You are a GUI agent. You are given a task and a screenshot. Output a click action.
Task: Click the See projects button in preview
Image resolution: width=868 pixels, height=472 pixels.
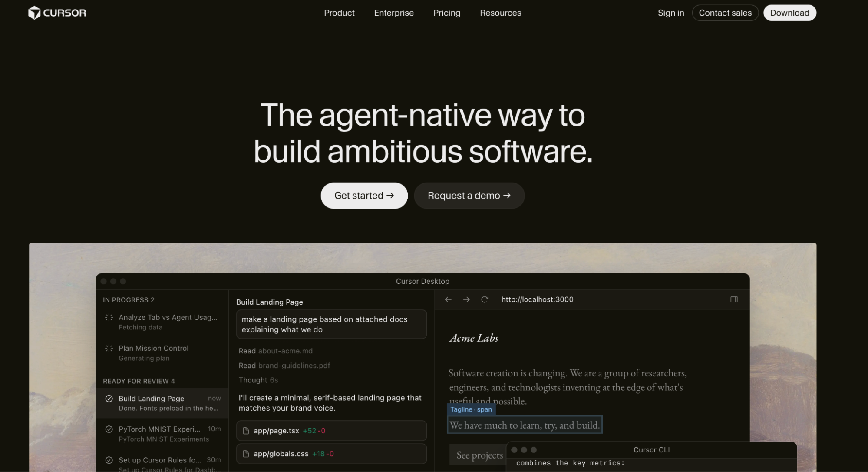pos(478,455)
